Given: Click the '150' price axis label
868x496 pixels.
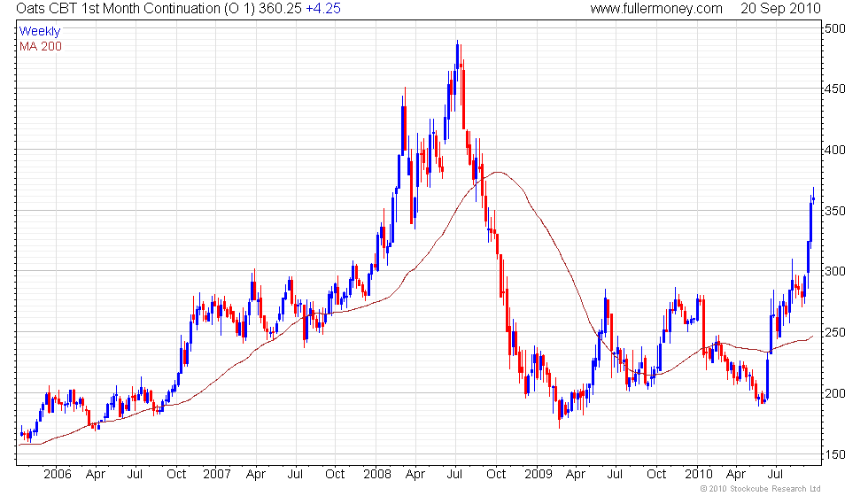Looking at the screenshot, I should click(x=834, y=455).
